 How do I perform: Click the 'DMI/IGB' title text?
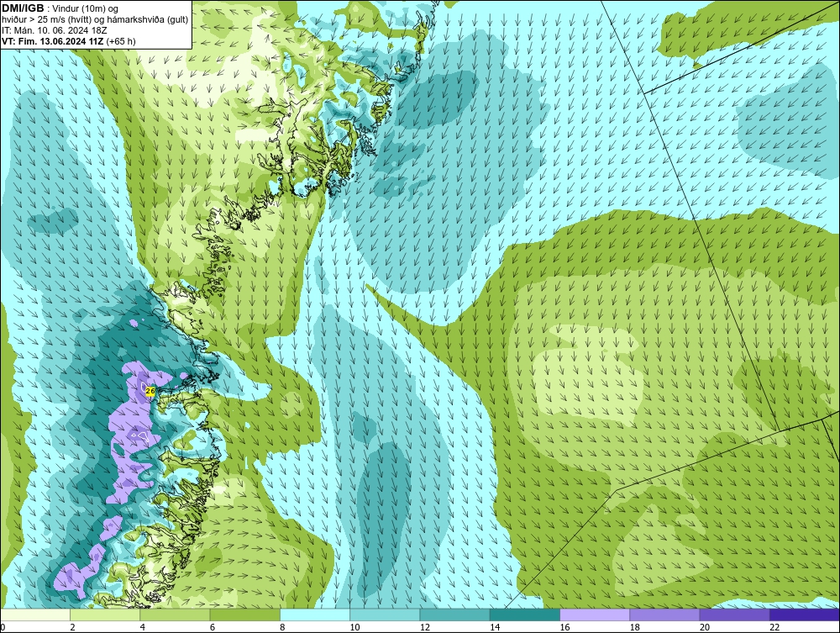coord(23,8)
